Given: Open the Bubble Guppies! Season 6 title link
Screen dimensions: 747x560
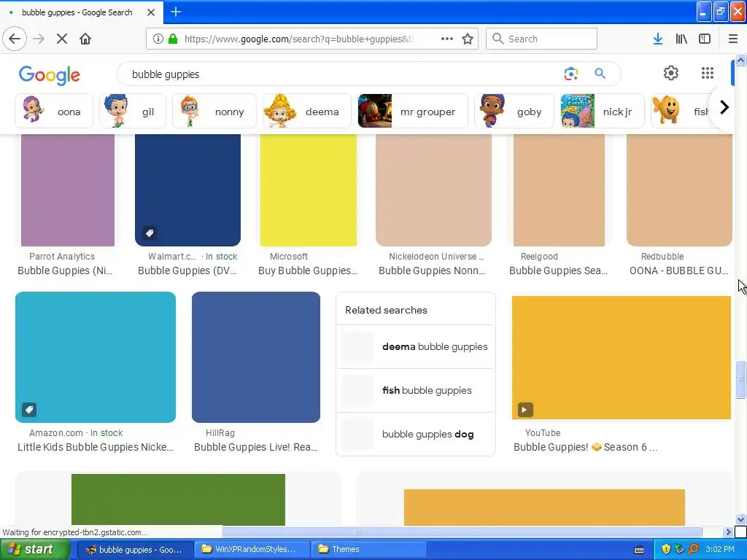Looking at the screenshot, I should tap(586, 447).
